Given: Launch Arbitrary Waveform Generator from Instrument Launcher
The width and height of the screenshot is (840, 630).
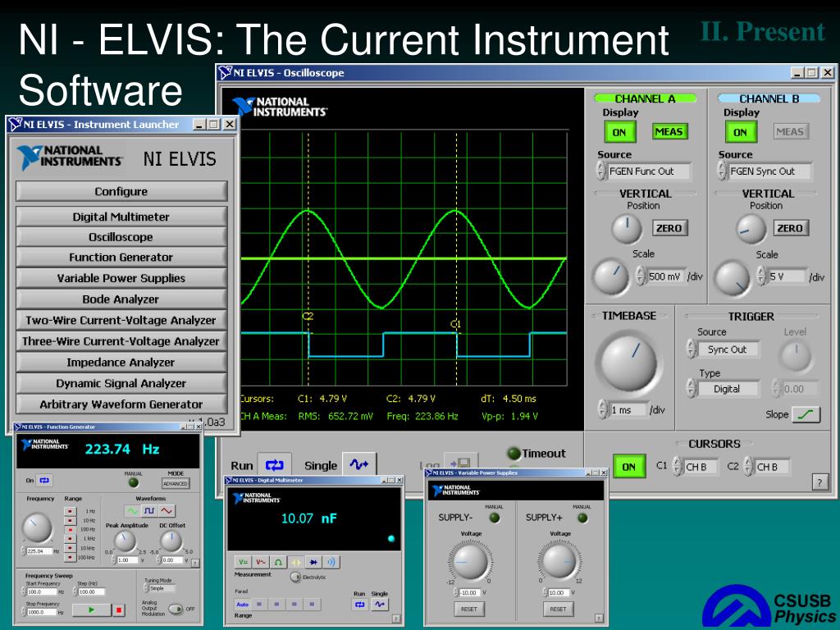Looking at the screenshot, I should [121, 404].
